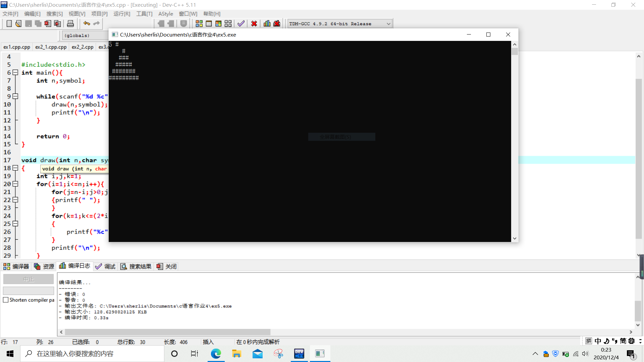Click the red X stop execution icon

(254, 23)
